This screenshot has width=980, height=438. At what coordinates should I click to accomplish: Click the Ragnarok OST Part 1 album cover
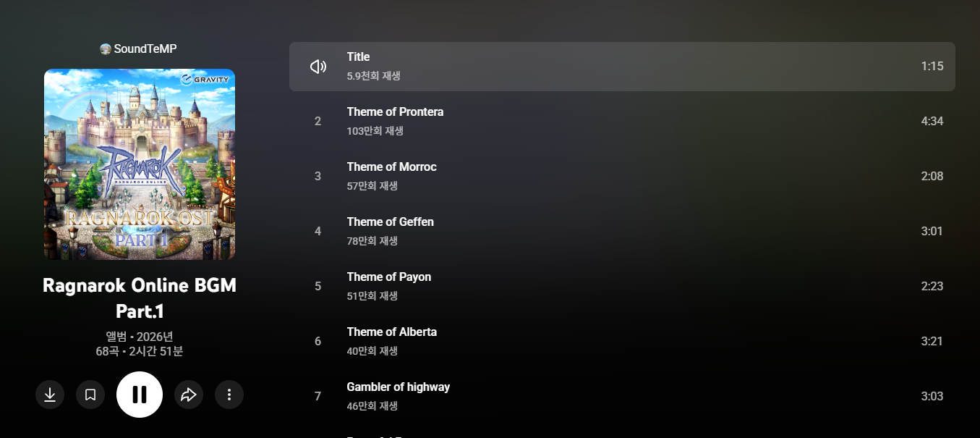point(140,164)
